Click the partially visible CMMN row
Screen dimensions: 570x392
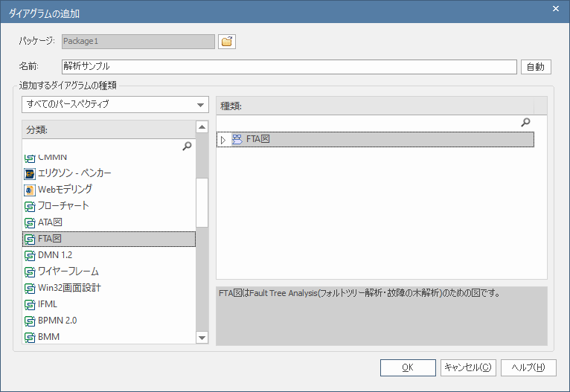(x=109, y=158)
